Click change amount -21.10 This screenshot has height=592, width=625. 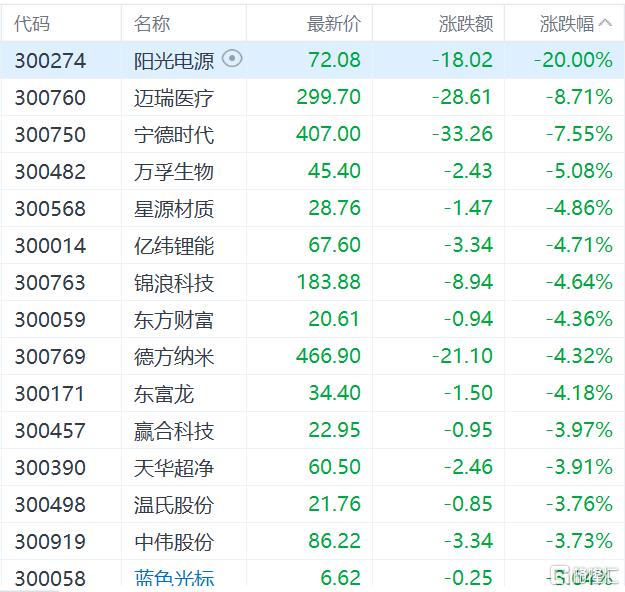[462, 355]
